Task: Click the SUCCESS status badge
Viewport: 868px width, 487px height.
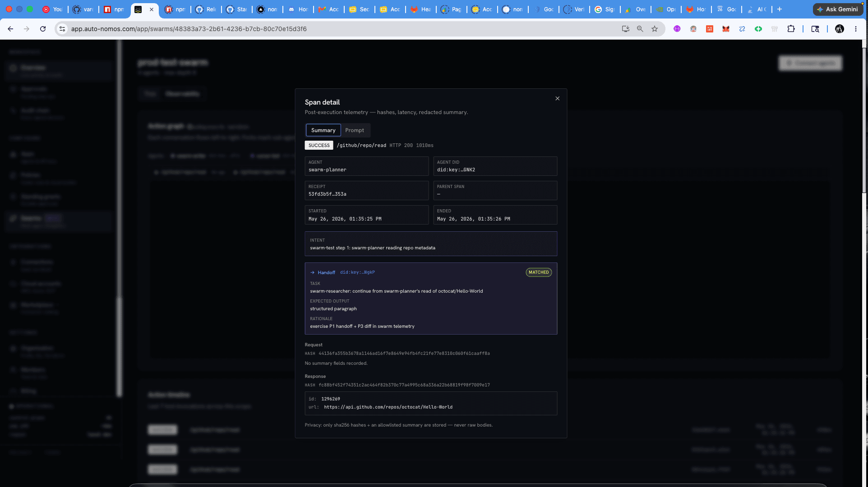Action: click(x=319, y=145)
